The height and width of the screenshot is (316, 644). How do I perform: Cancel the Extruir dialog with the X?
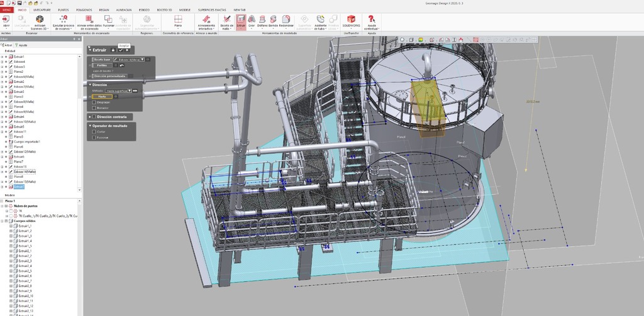(127, 50)
